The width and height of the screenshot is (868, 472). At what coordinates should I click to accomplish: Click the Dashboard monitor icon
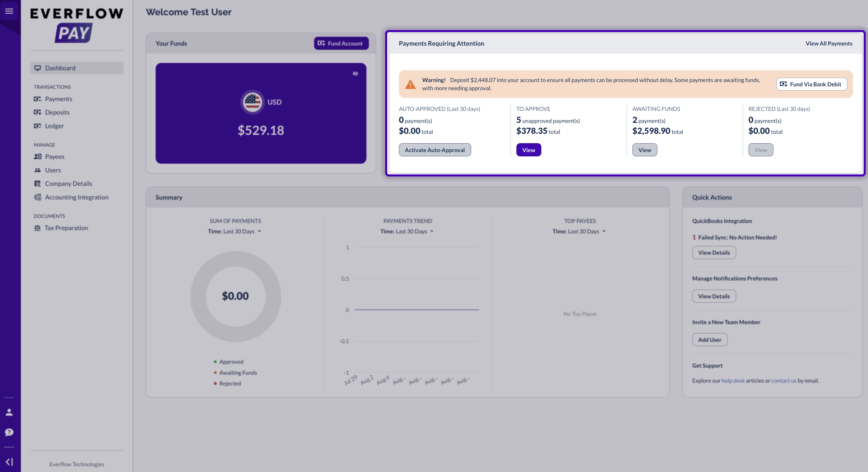37,68
